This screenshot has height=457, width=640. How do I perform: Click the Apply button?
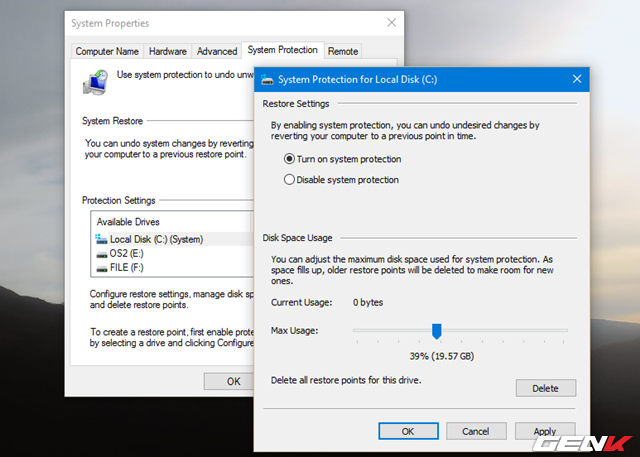[545, 431]
